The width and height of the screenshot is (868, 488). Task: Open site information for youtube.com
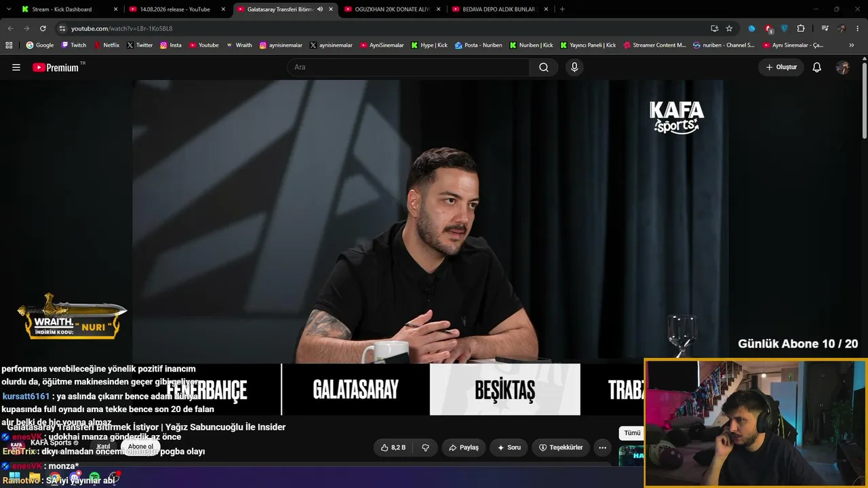pyautogui.click(x=62, y=28)
